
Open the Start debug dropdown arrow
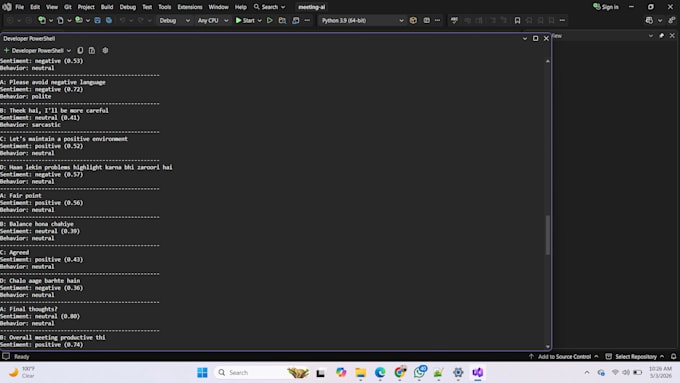coord(260,20)
